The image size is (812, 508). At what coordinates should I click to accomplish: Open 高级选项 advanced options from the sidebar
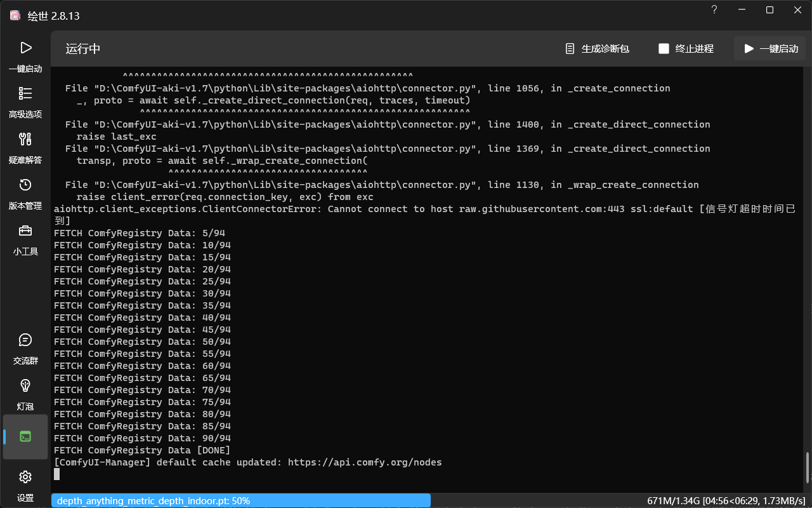click(25, 93)
